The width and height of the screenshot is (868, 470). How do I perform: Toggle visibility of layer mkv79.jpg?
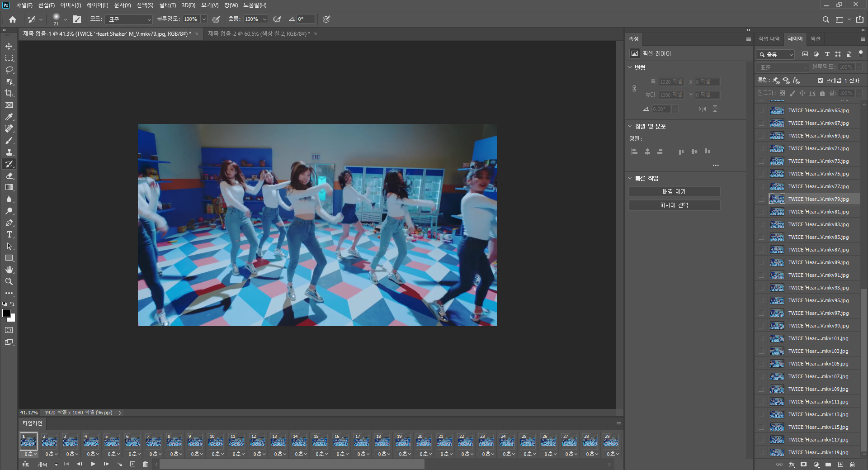(762, 199)
